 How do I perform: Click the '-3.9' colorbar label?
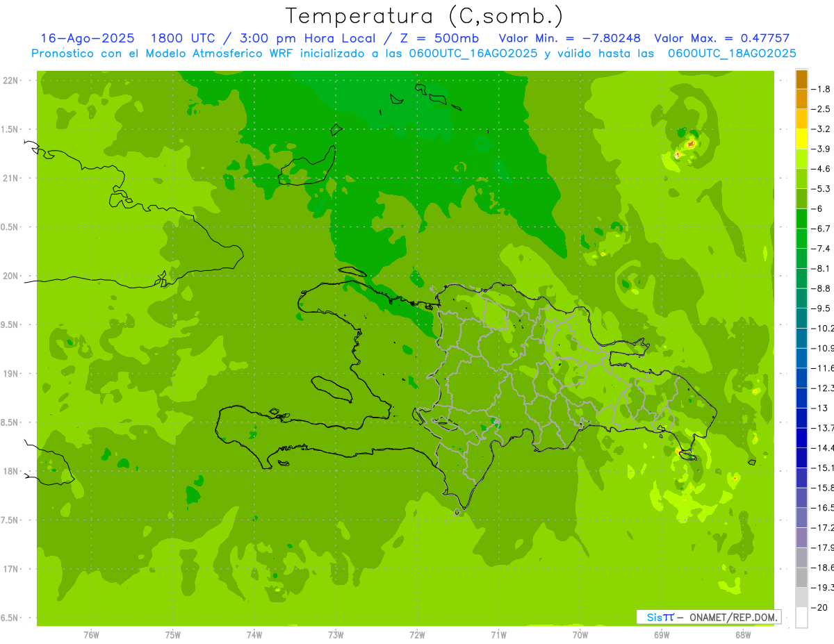(820, 149)
